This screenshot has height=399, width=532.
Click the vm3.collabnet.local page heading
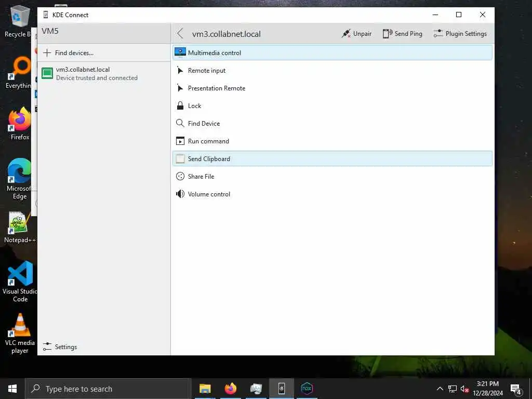[227, 34]
